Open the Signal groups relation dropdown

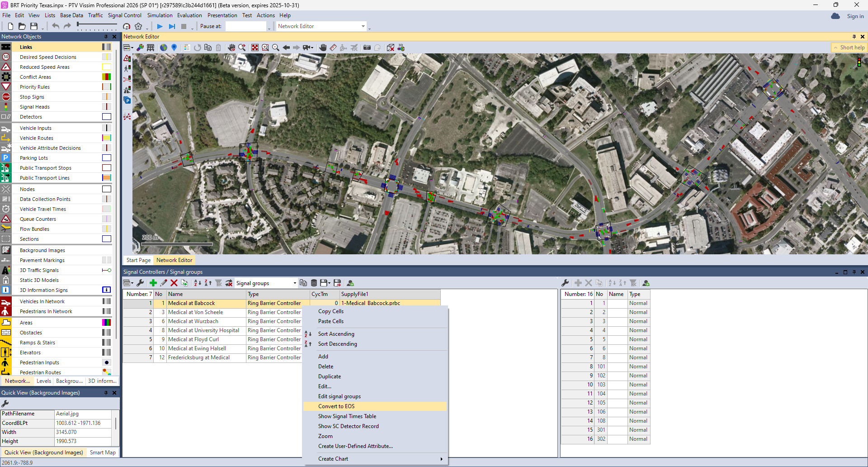coord(294,283)
